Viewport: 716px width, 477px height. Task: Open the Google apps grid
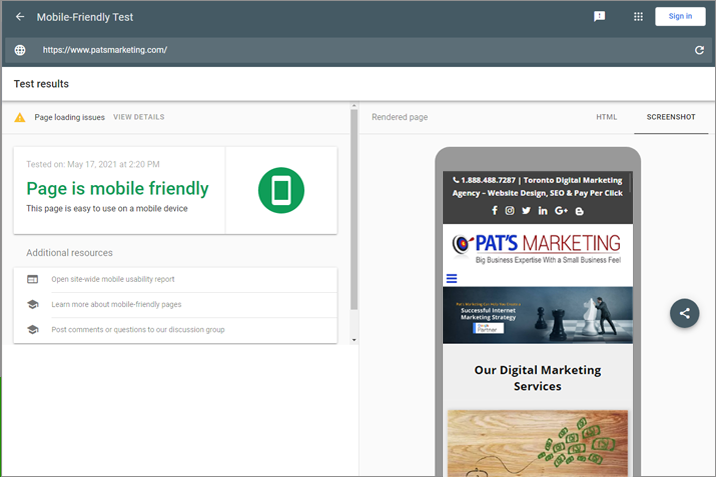tap(638, 17)
